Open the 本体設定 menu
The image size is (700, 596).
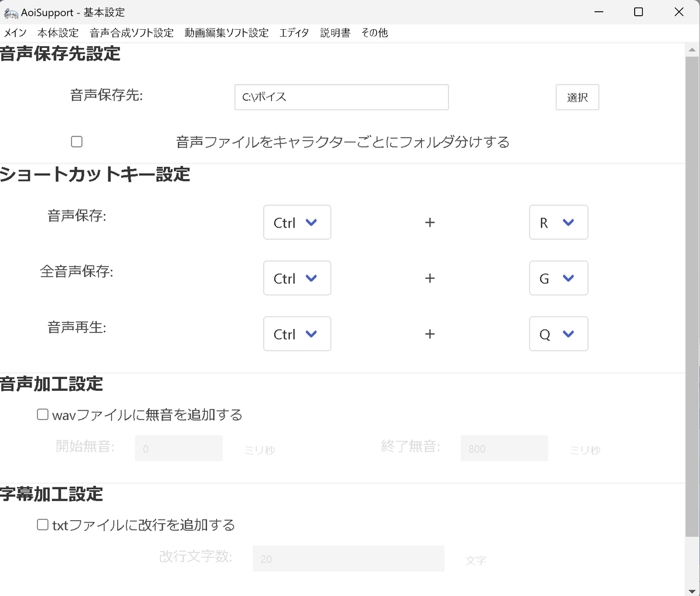[58, 33]
